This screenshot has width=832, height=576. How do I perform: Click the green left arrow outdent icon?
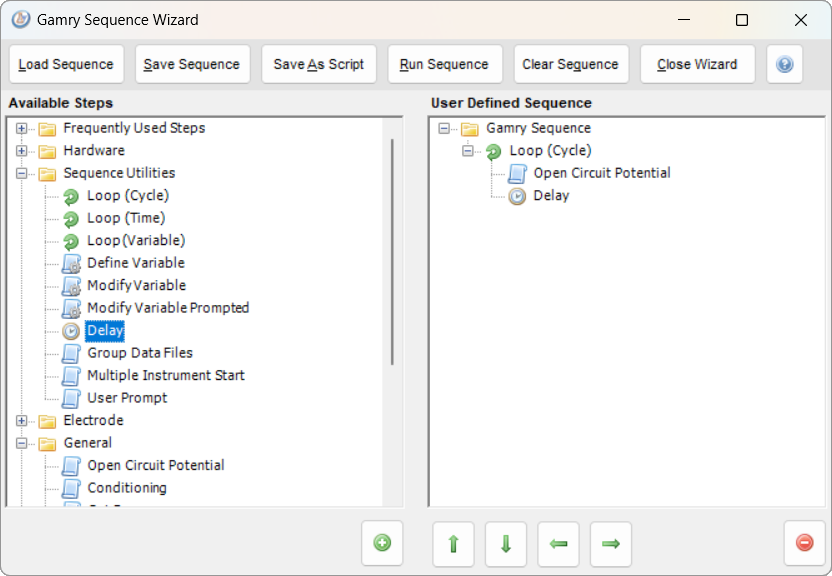[558, 544]
